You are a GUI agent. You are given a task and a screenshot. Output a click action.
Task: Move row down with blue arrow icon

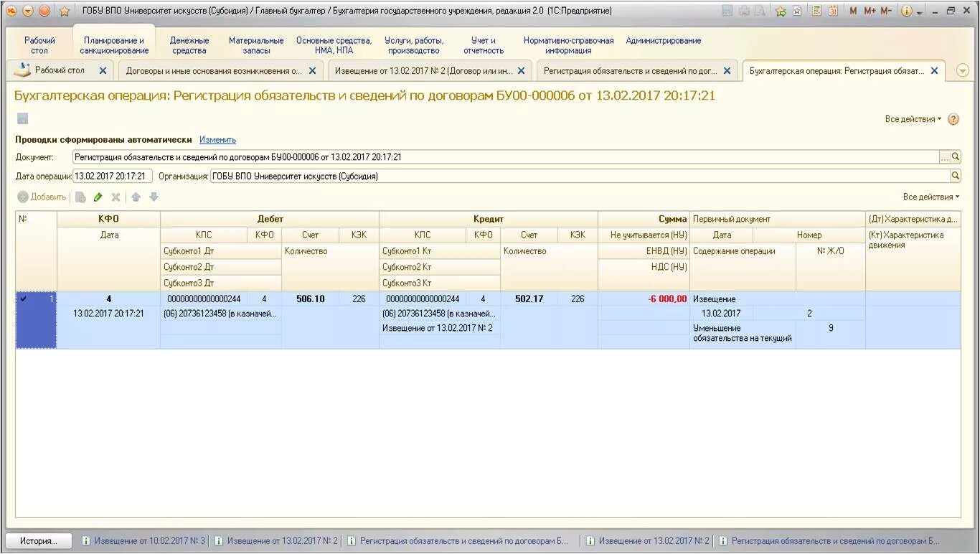[153, 197]
